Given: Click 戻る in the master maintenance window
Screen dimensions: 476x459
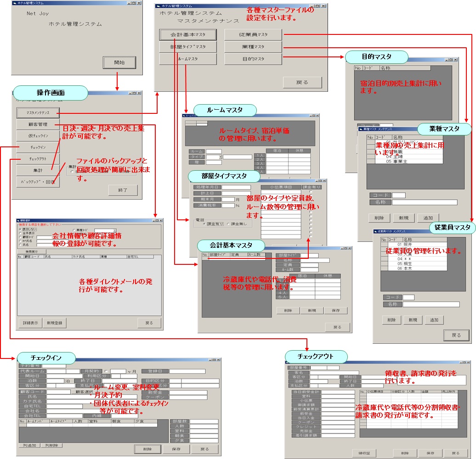Looking at the screenshot, I should (302, 83).
